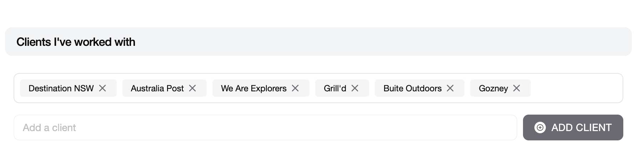Click blank page area above the header
Viewport: 644px width, 154px height.
click(x=321, y=13)
